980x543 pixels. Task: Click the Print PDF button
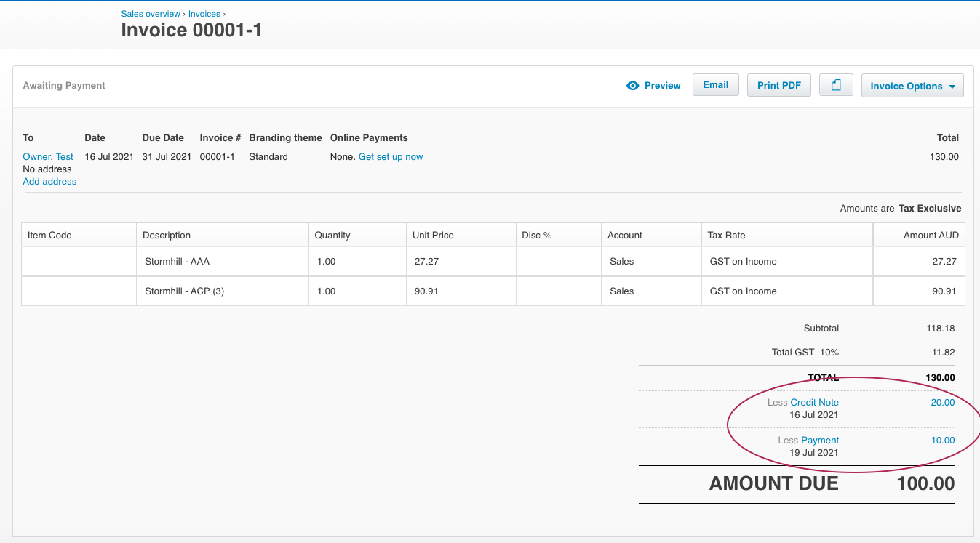[778, 85]
